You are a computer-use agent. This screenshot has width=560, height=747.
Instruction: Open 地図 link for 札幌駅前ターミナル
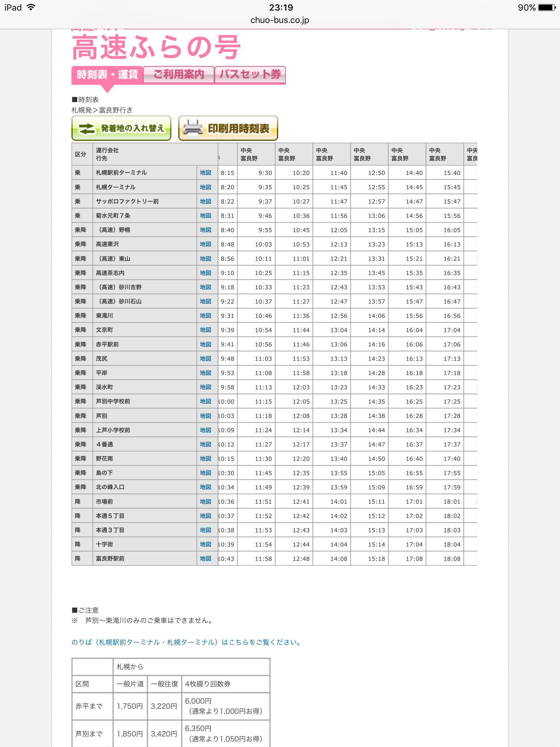206,173
